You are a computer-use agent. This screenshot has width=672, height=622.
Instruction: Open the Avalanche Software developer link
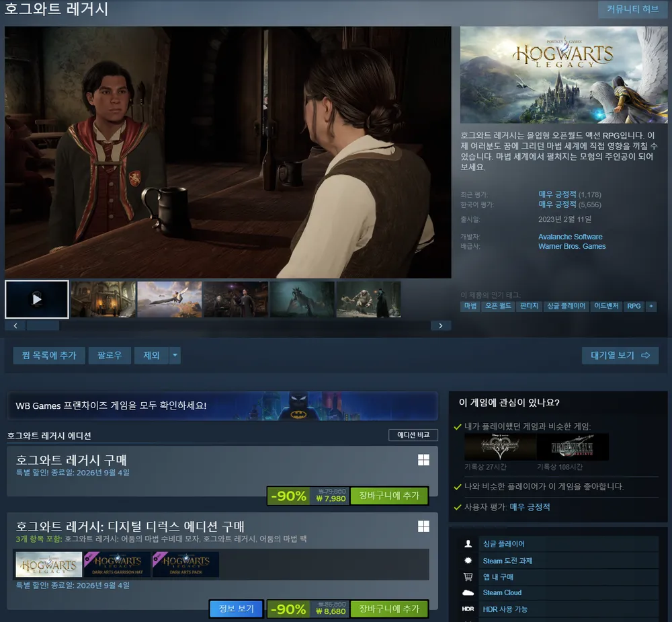570,237
